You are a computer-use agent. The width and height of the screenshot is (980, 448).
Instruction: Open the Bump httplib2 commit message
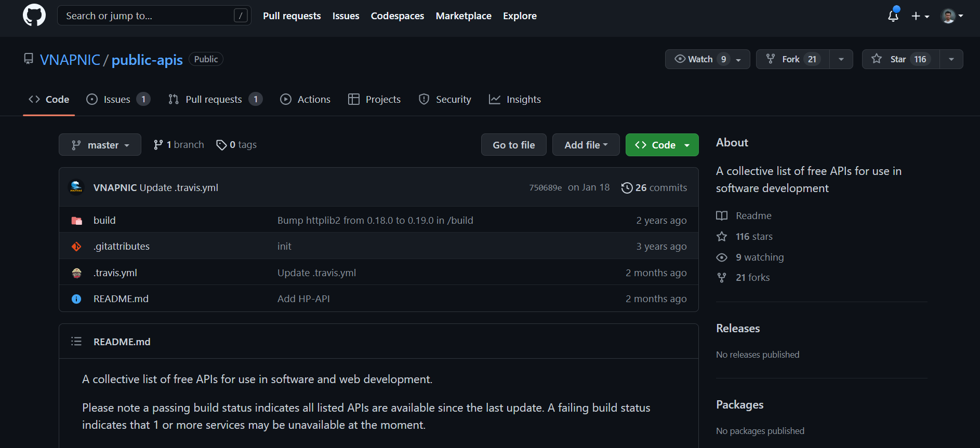click(375, 220)
